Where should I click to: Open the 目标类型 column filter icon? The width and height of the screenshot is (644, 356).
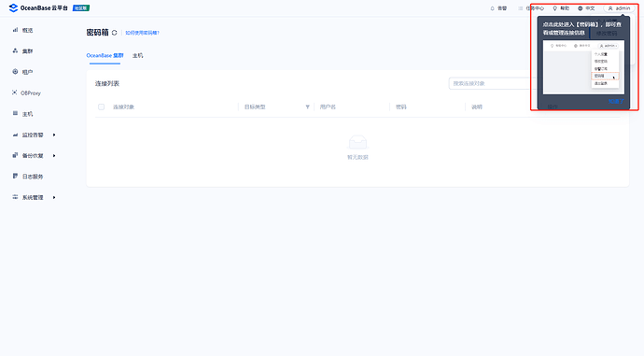click(307, 107)
